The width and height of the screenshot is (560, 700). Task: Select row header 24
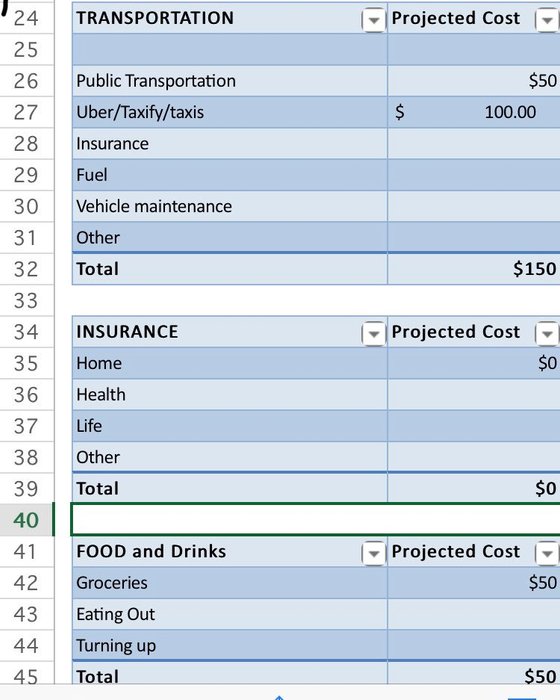point(26,18)
